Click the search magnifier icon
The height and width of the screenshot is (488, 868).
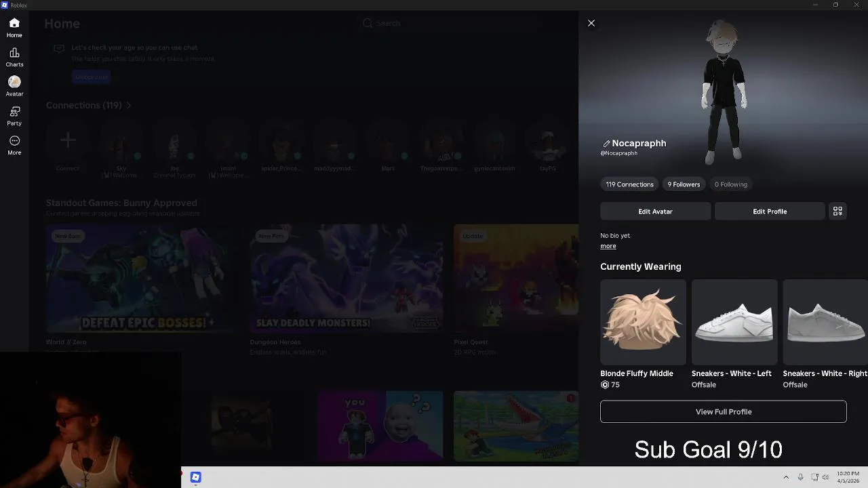point(368,23)
